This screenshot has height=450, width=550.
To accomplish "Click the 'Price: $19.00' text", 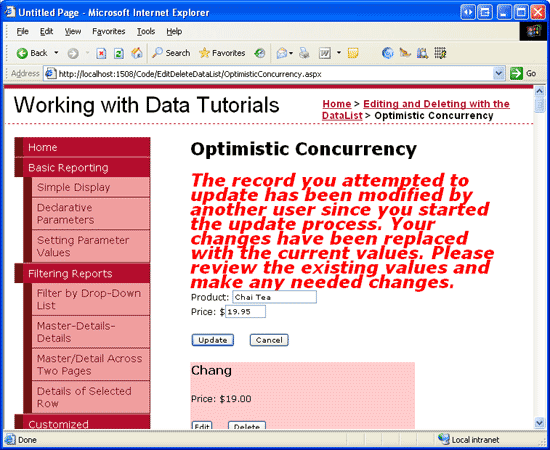I will [221, 399].
